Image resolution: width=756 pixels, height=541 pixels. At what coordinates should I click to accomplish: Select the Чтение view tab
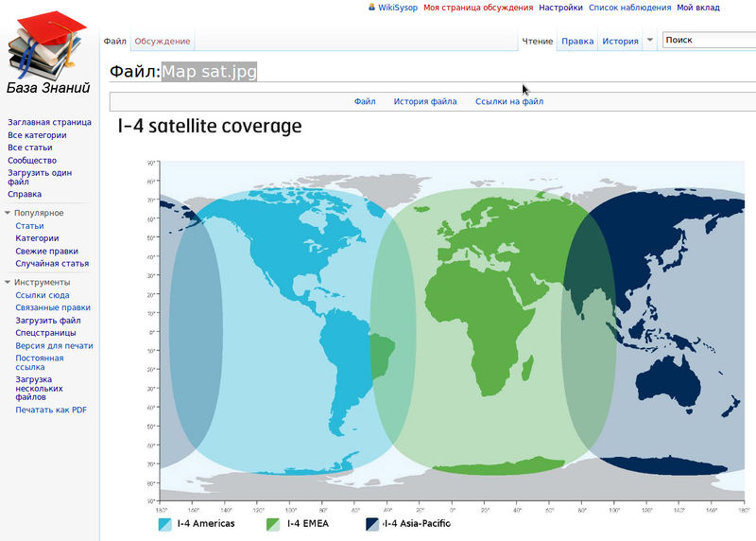pyautogui.click(x=537, y=41)
